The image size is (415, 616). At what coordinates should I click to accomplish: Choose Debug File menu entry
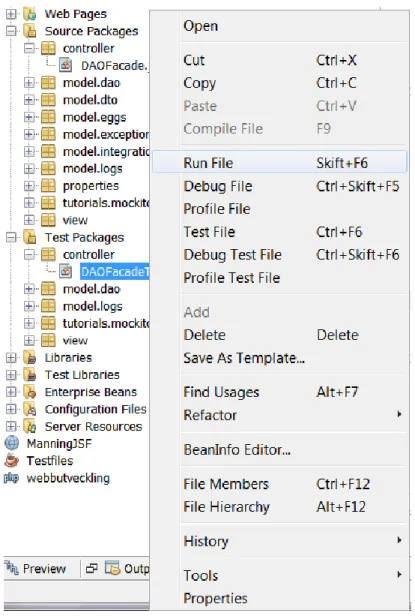point(279,186)
